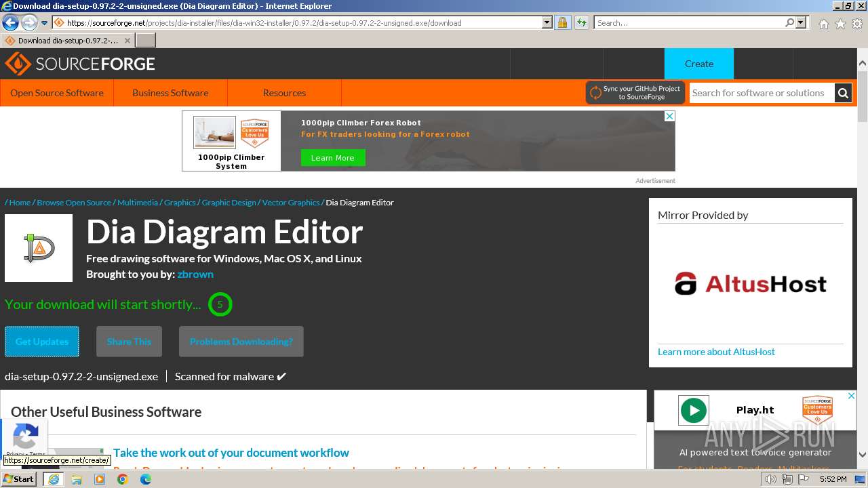The image size is (868, 488).
Task: Click Learn more about AltusHost link
Action: pos(716,352)
